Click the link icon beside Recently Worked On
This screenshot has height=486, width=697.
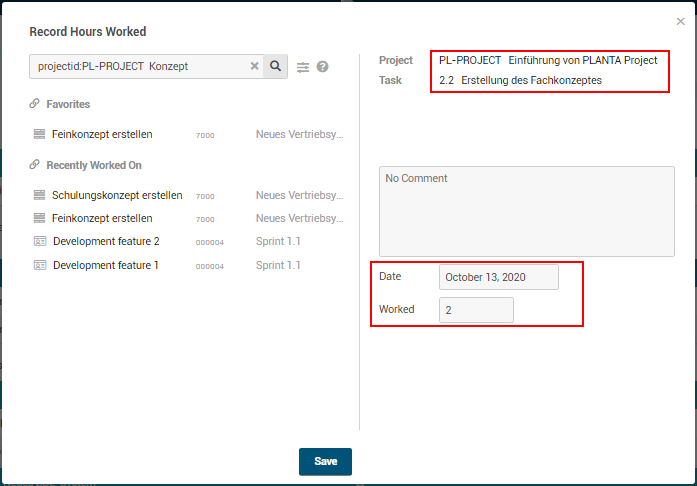coord(35,165)
